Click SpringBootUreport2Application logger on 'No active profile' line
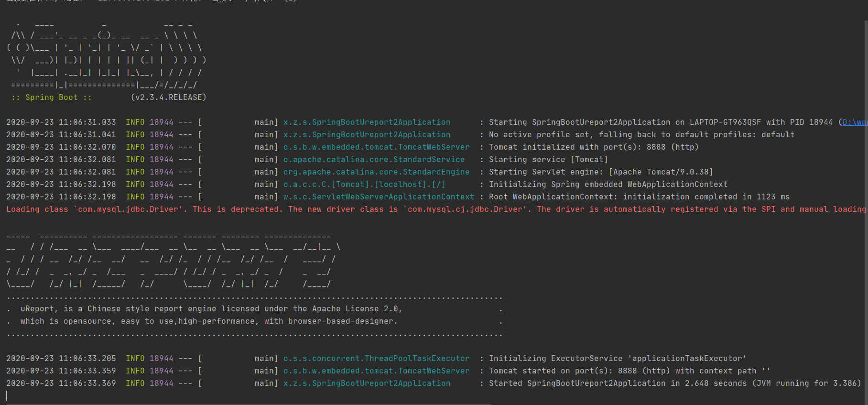This screenshot has height=405, width=868. pyautogui.click(x=367, y=135)
